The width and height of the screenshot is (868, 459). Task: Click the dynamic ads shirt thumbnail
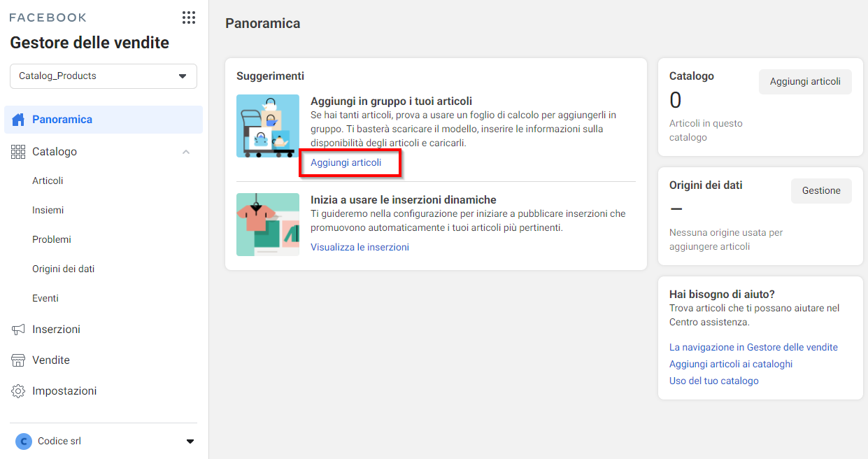point(268,225)
